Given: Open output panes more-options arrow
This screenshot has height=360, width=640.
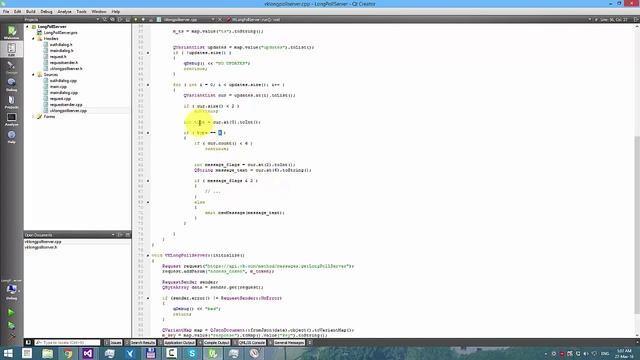Looking at the screenshot, I should click(310, 343).
